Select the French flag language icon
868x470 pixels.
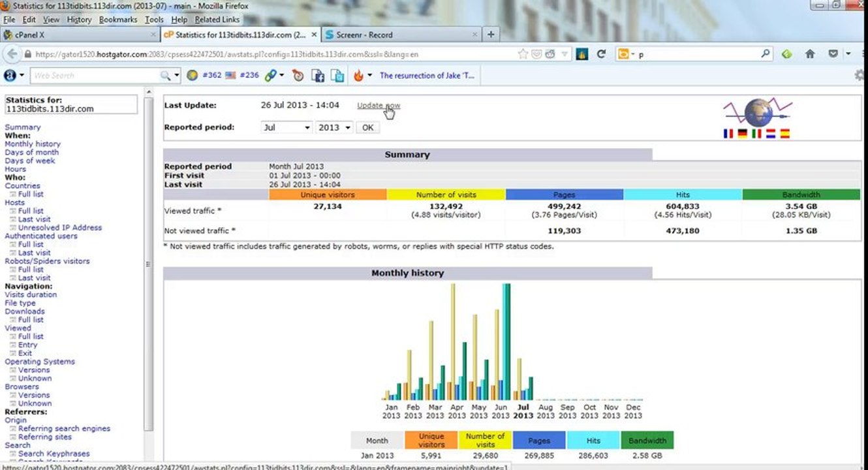pyautogui.click(x=728, y=133)
